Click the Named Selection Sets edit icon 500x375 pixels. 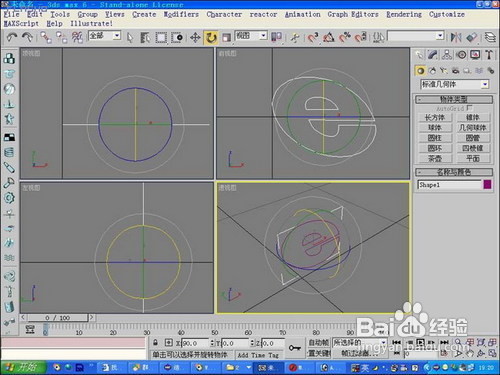(378, 37)
